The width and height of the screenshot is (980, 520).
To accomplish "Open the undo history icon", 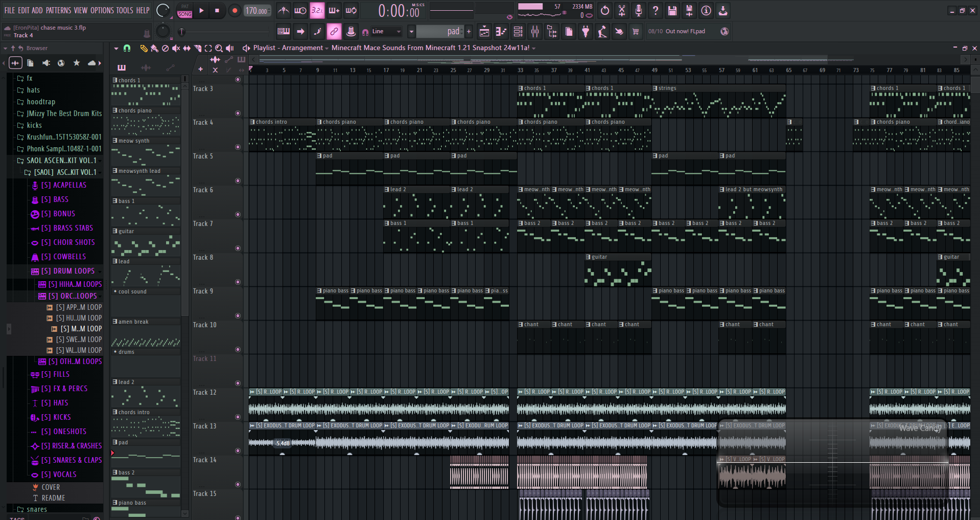I will click(x=605, y=10).
